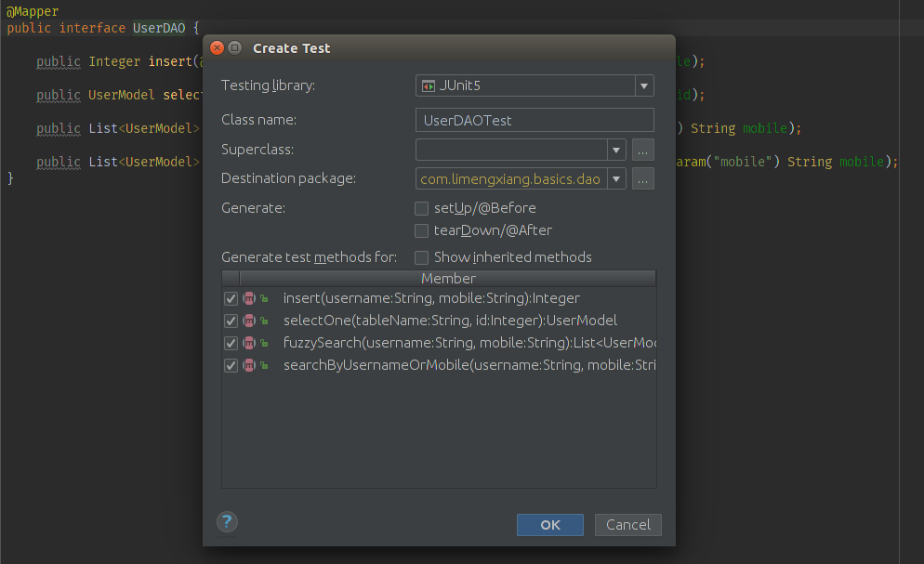The image size is (924, 564).
Task: Click the method icon beside selectOne
Action: click(x=249, y=321)
